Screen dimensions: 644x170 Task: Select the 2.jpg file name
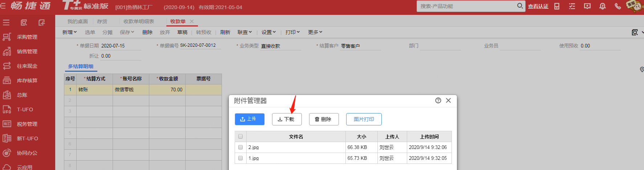[254, 148]
